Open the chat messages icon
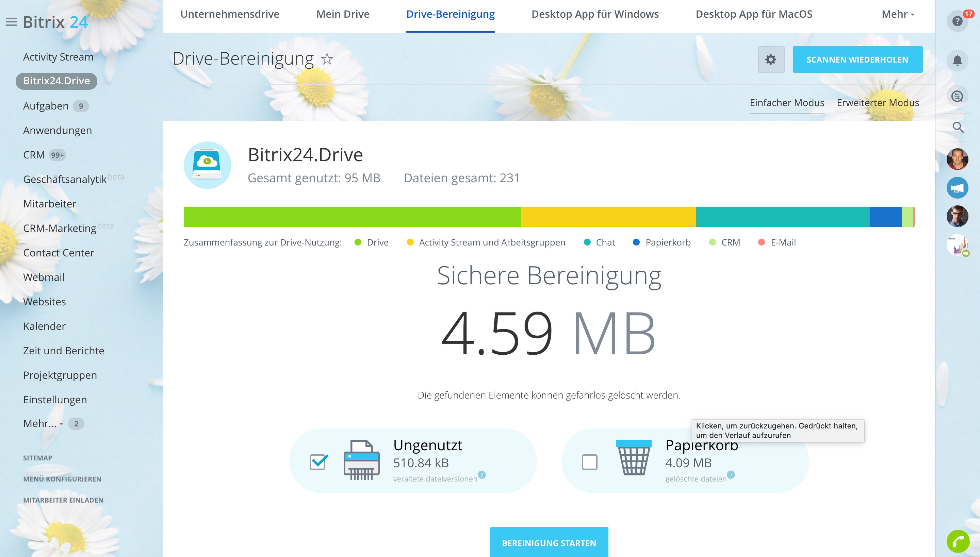 point(957,96)
